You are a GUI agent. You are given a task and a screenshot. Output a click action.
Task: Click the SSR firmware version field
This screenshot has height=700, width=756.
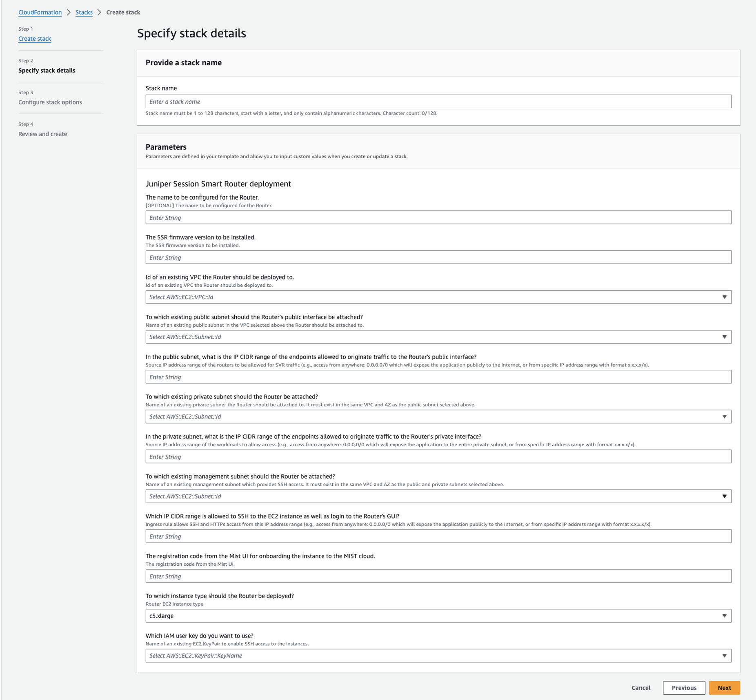click(438, 257)
